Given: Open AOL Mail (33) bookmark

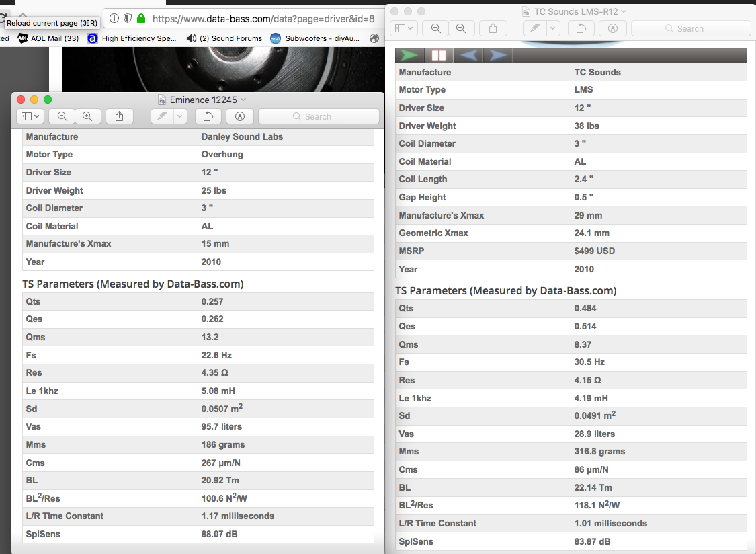Looking at the screenshot, I should [48, 38].
